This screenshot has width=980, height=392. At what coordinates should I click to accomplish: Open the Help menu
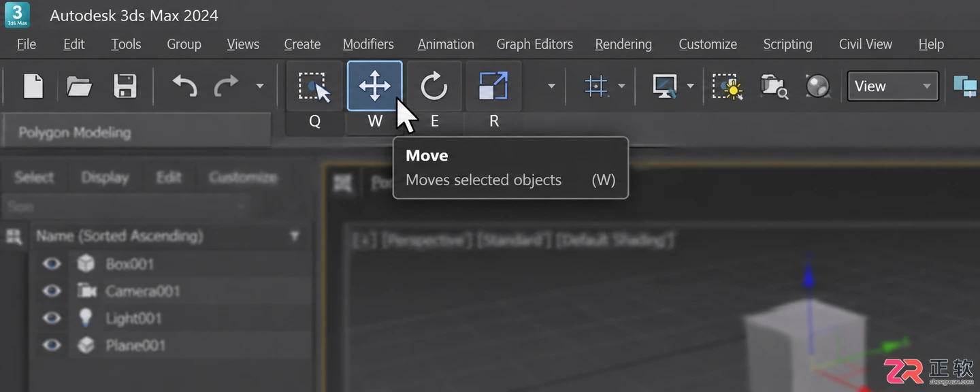931,44
